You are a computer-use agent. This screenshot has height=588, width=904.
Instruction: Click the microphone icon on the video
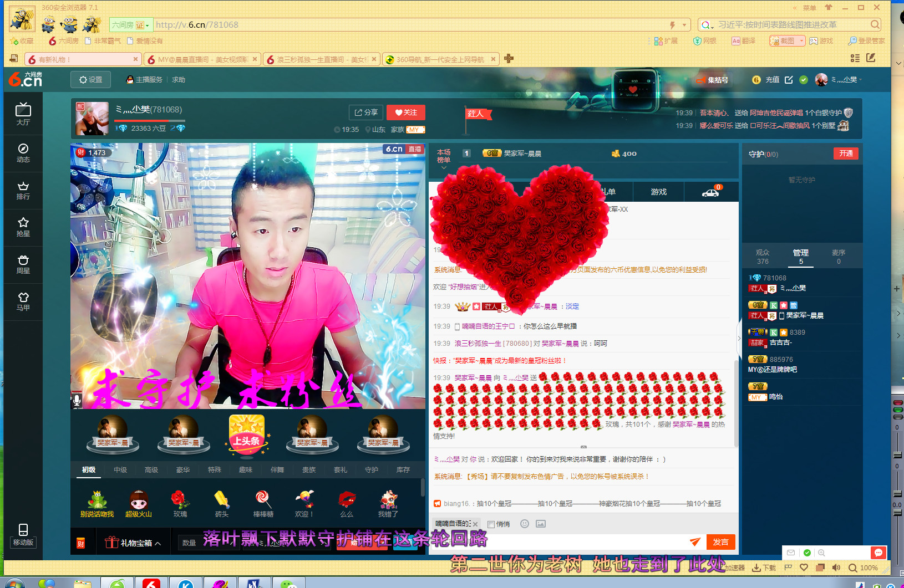[x=77, y=400]
